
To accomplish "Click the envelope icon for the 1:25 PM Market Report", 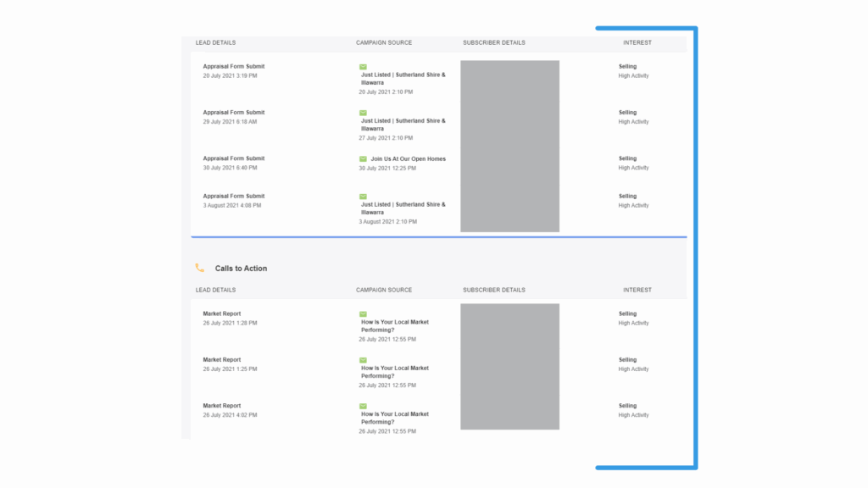I will (363, 360).
